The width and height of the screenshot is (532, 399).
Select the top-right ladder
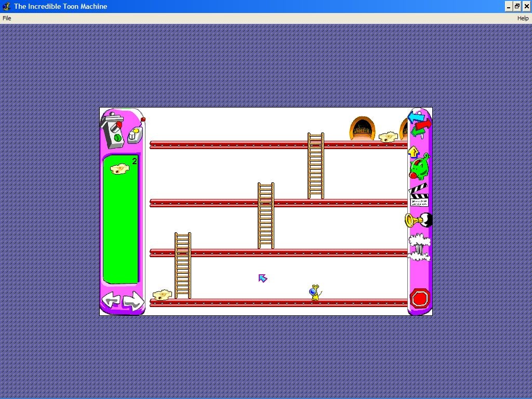(316, 166)
